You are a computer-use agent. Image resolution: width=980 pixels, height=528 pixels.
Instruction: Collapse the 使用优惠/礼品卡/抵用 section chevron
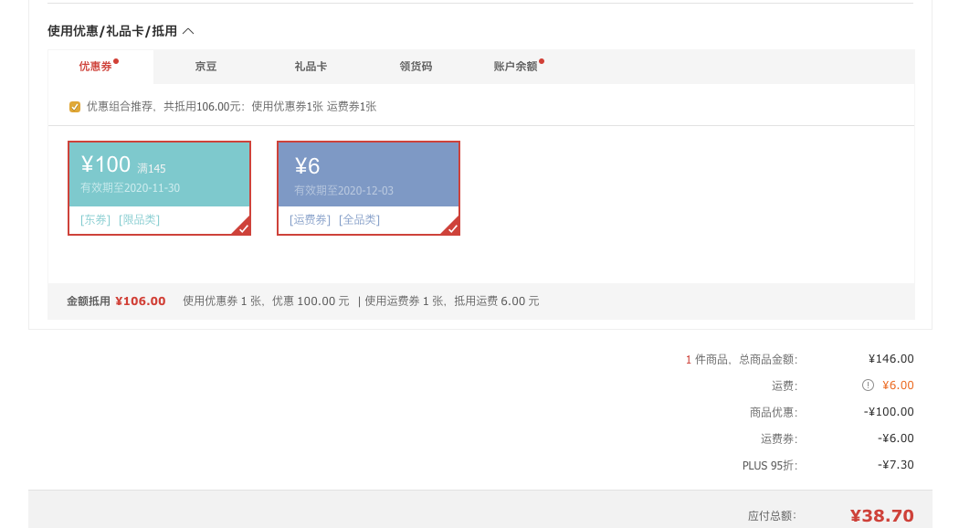pos(188,31)
